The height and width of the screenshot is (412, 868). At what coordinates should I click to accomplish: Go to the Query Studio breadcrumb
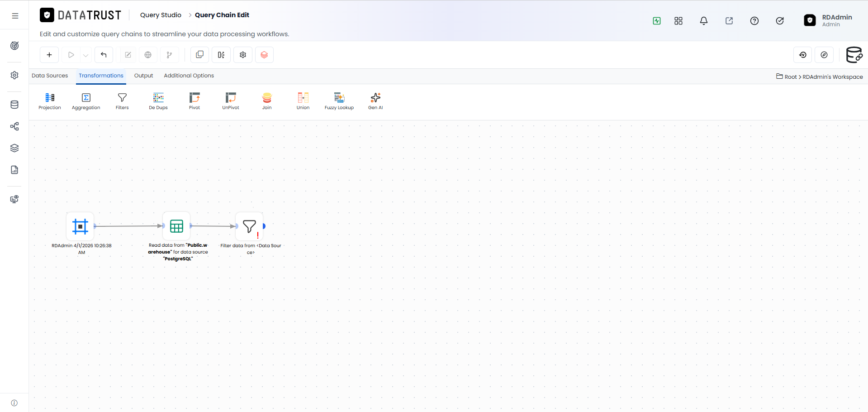[x=161, y=15]
